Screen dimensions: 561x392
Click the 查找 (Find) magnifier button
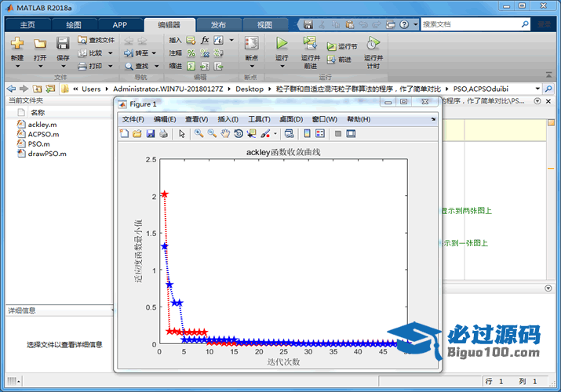[137, 66]
